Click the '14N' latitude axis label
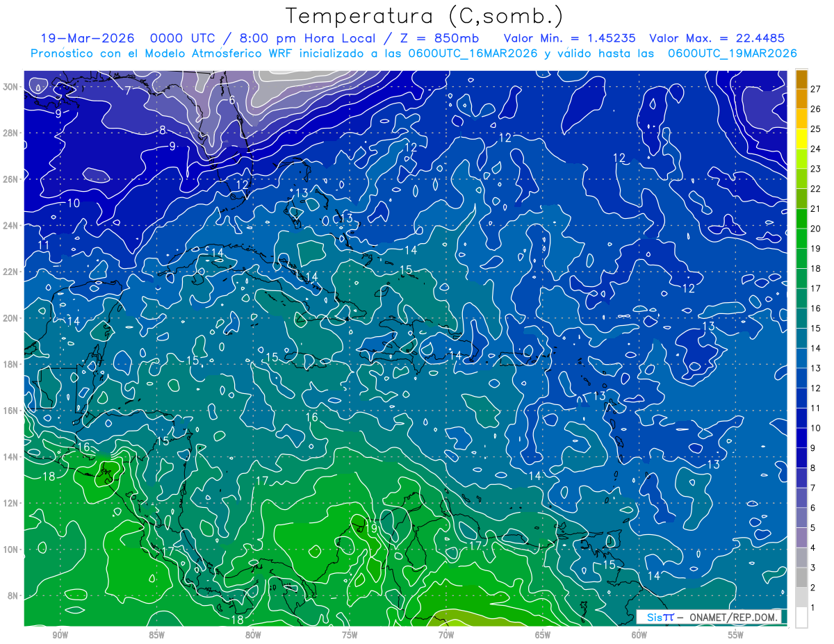 12,457
